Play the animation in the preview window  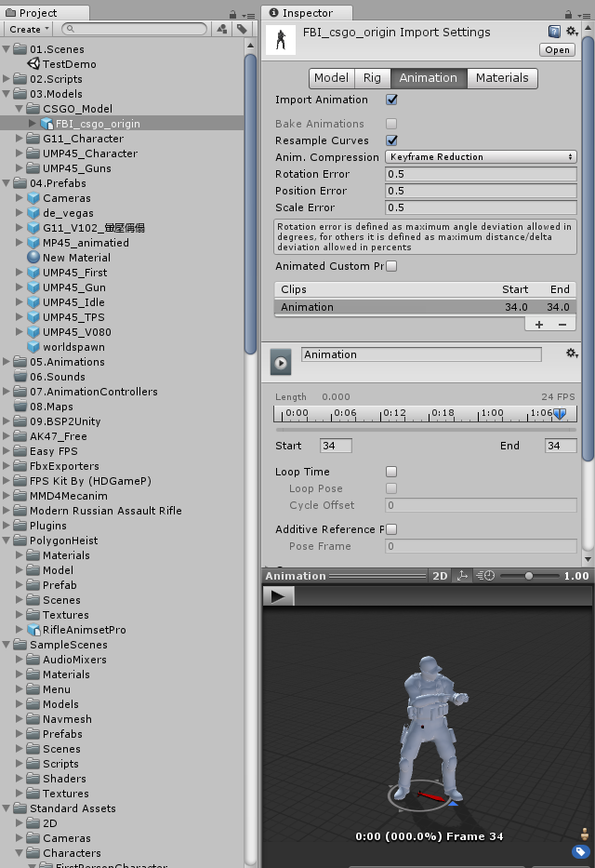pos(277,596)
